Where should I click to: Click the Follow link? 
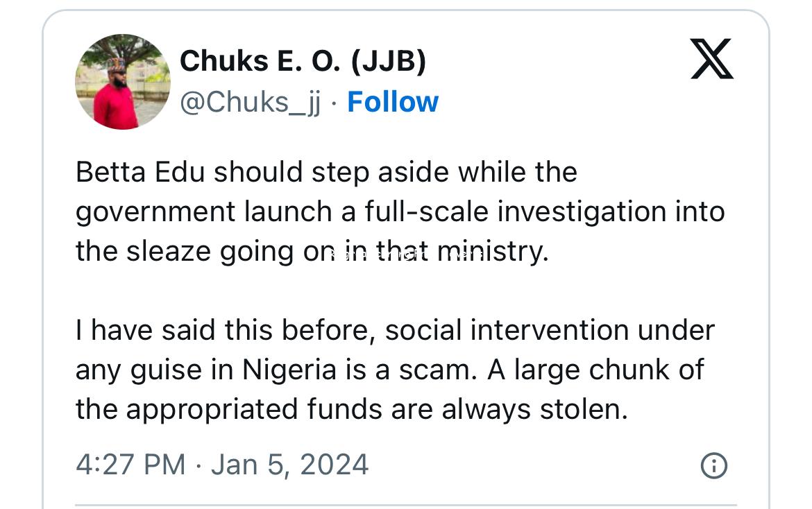pos(393,102)
